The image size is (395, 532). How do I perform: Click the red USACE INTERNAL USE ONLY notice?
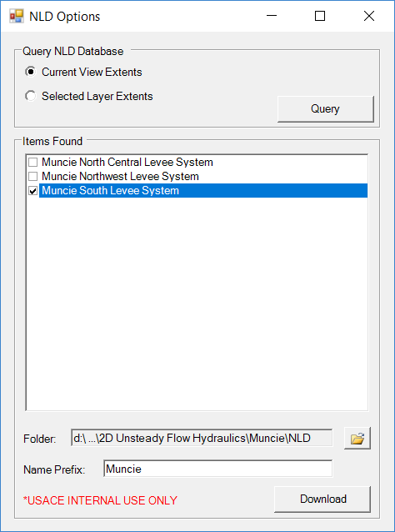(100, 500)
